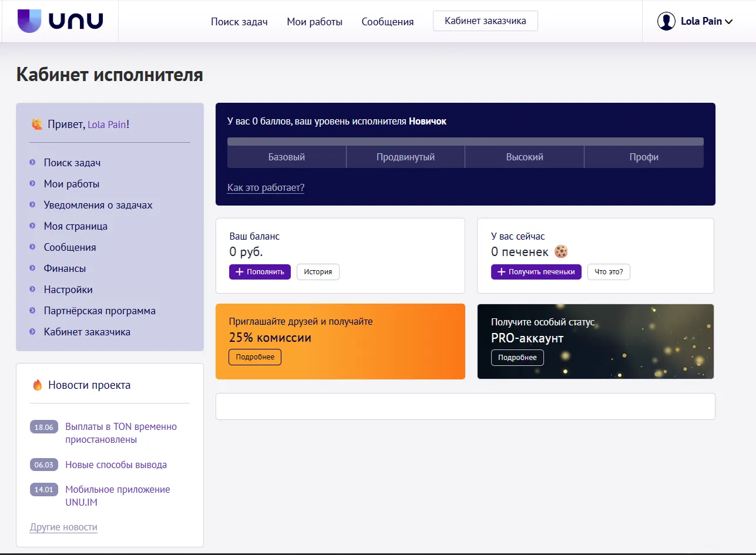The height and width of the screenshot is (555, 756).
Task: Open news Новые способы вывода
Action: pyautogui.click(x=116, y=465)
